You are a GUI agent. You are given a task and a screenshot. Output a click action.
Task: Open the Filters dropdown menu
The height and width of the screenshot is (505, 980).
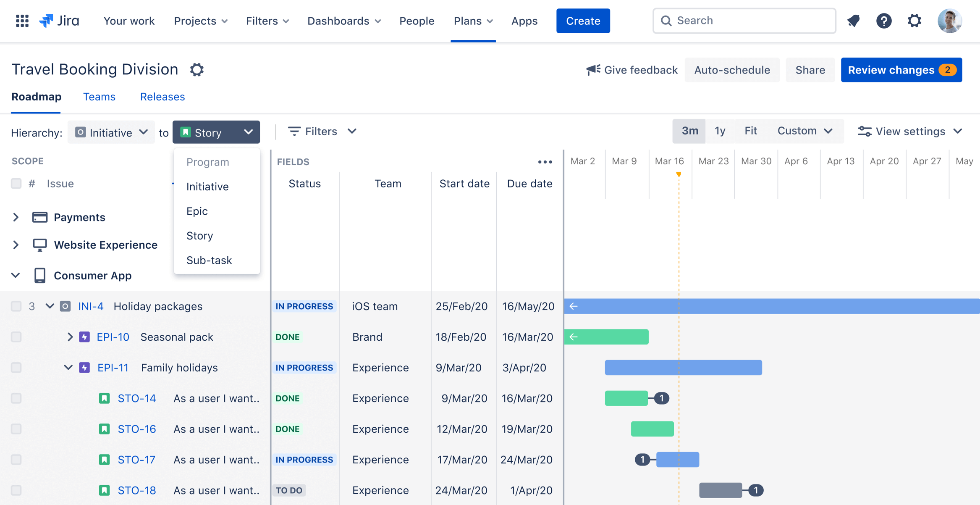click(x=322, y=132)
